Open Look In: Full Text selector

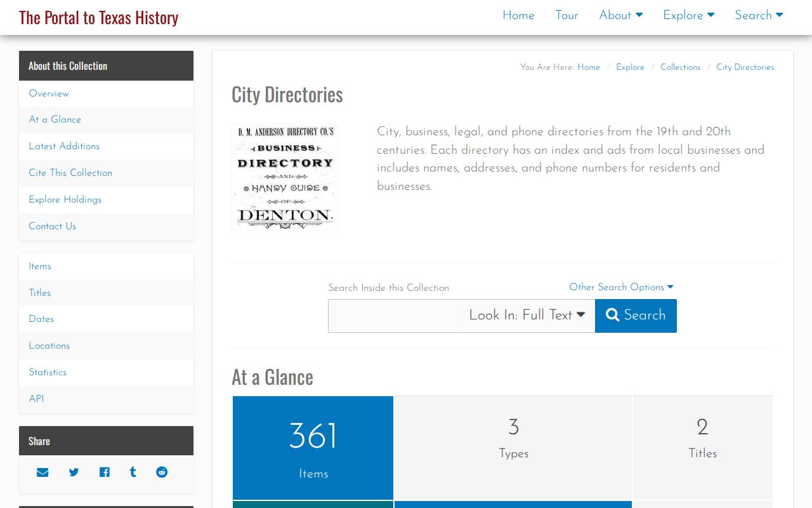(x=527, y=316)
